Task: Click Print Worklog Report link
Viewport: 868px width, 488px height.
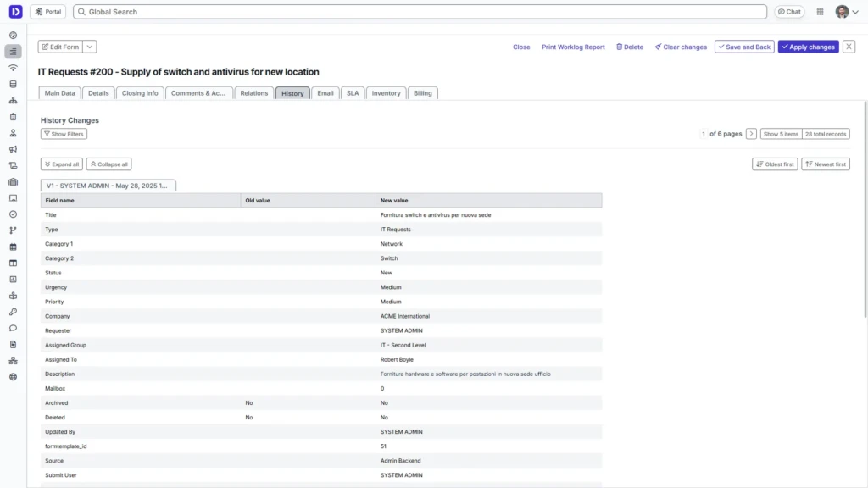Action: pyautogui.click(x=574, y=47)
